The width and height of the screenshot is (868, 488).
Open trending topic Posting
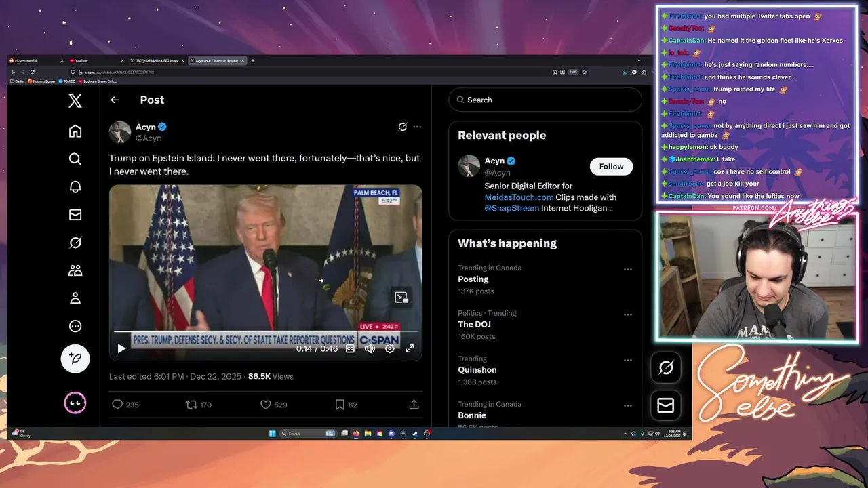pyautogui.click(x=473, y=279)
